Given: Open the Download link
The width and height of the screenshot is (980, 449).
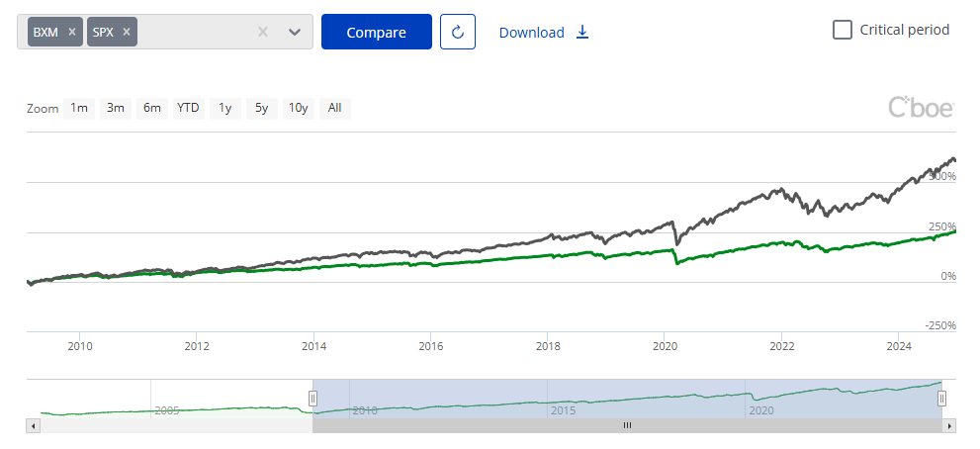Looking at the screenshot, I should [543, 32].
